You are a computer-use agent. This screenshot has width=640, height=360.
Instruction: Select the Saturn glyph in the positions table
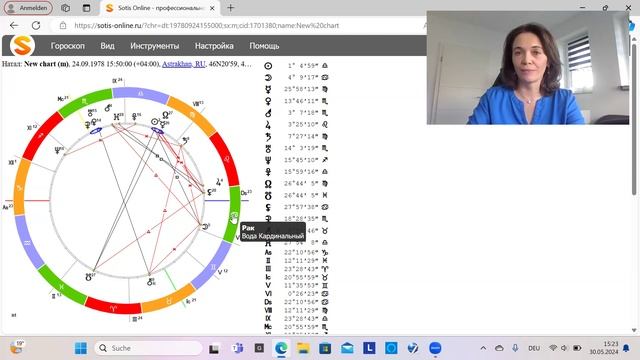(268, 136)
